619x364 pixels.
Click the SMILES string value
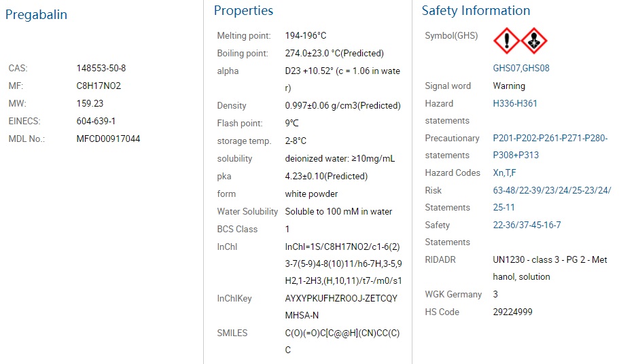[x=342, y=341]
